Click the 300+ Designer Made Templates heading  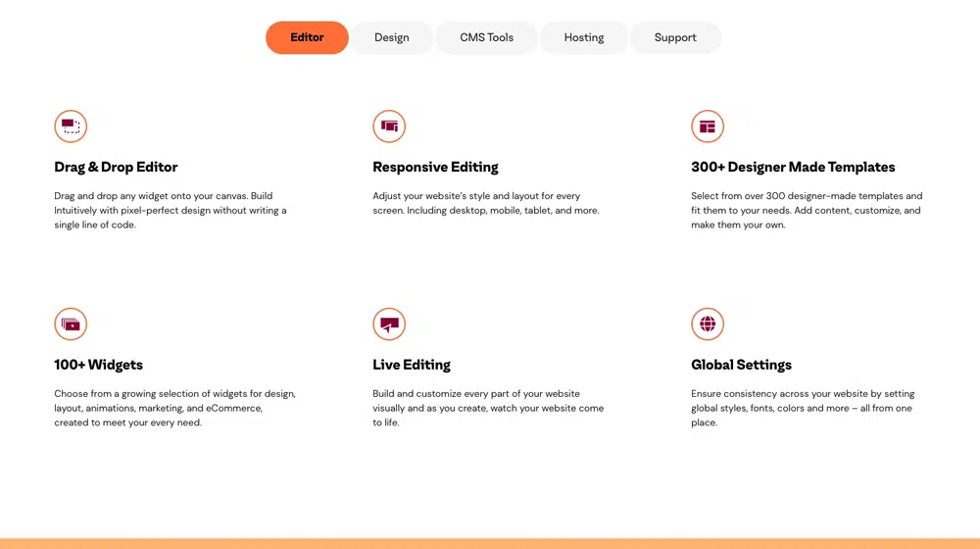pos(793,167)
